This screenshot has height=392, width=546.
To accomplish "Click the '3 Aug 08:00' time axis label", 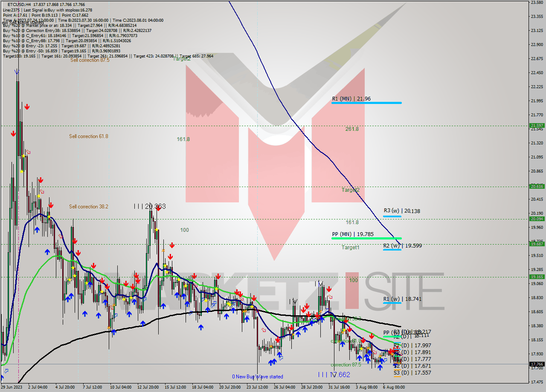I will pos(366,387).
